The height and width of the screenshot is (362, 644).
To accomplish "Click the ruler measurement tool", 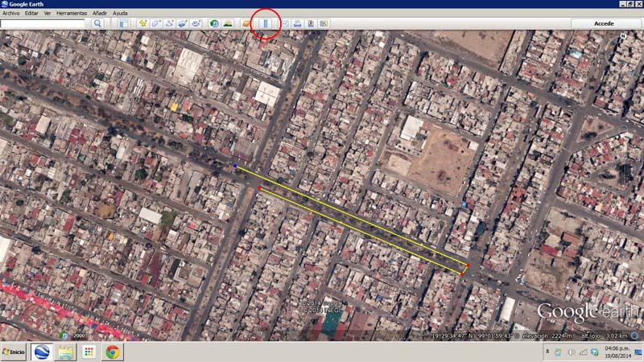I will pos(266,24).
